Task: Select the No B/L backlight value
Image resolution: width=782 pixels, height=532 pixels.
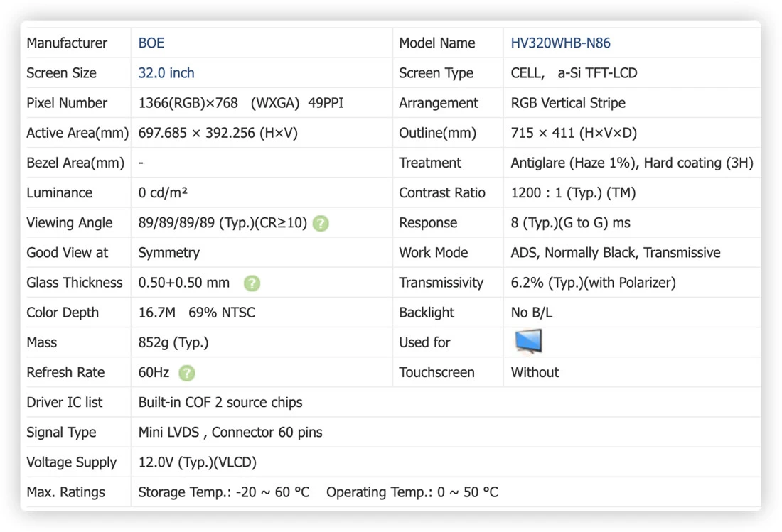Action: click(x=532, y=313)
